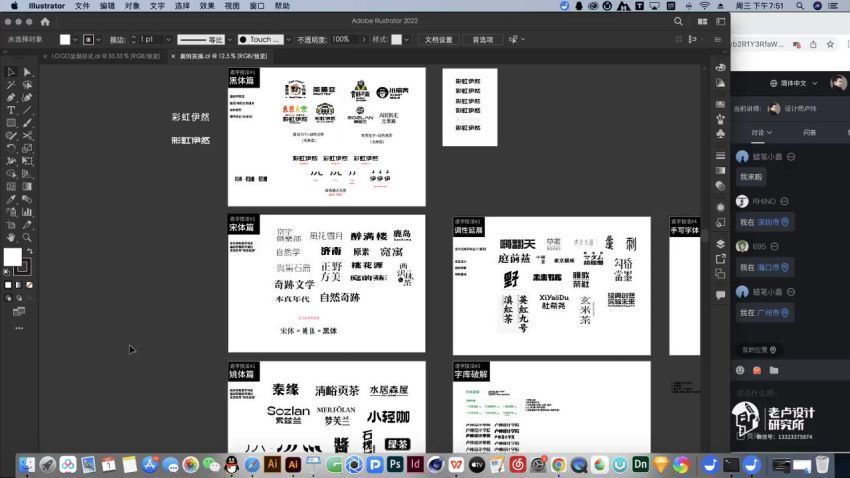Open the Touch brush definition dropdown
850x478 pixels.
(288, 40)
